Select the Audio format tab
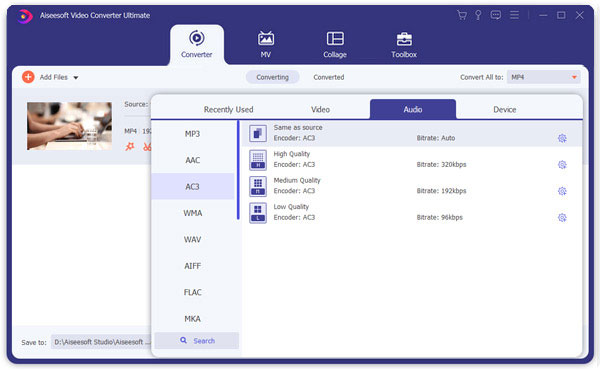The image size is (600, 370). (413, 109)
